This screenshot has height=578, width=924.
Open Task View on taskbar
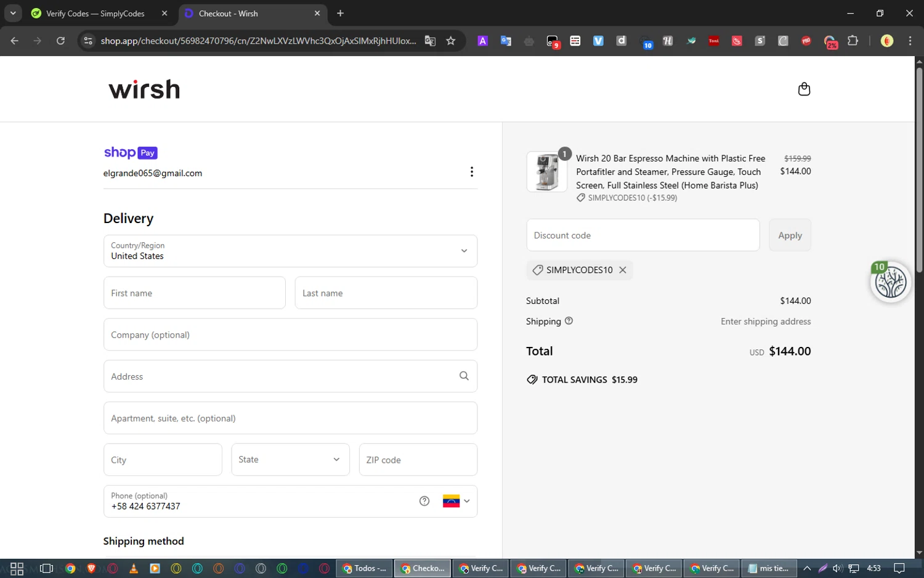46,568
